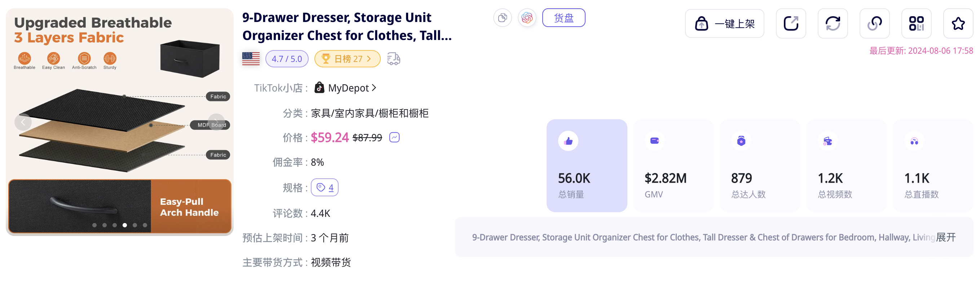Click the copy title icon

(502, 18)
